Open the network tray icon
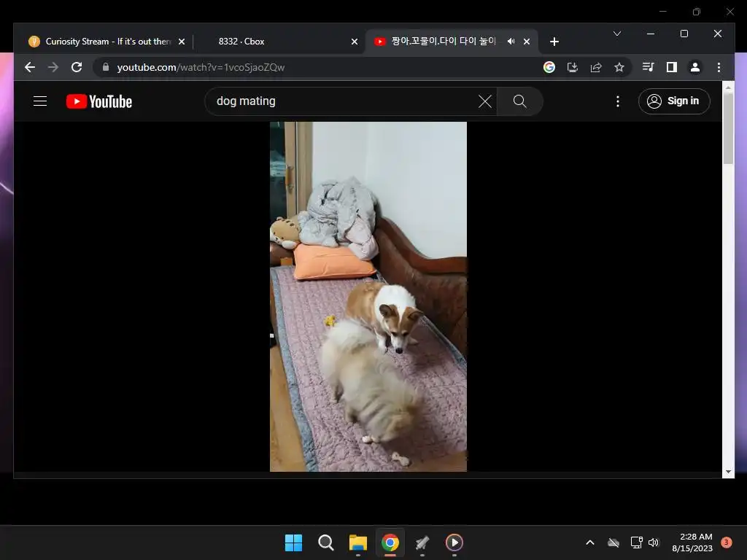Screen dimensions: 747x560 636,542
